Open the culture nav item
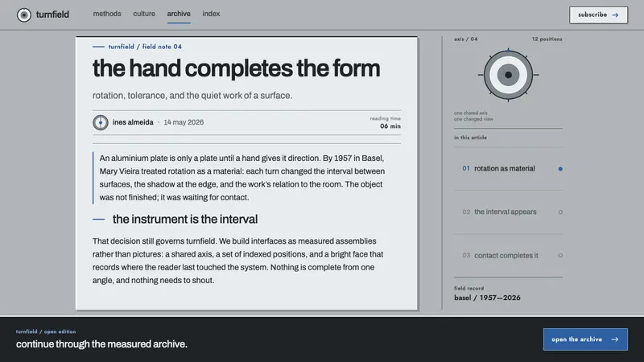The image size is (644, 362). (x=144, y=14)
